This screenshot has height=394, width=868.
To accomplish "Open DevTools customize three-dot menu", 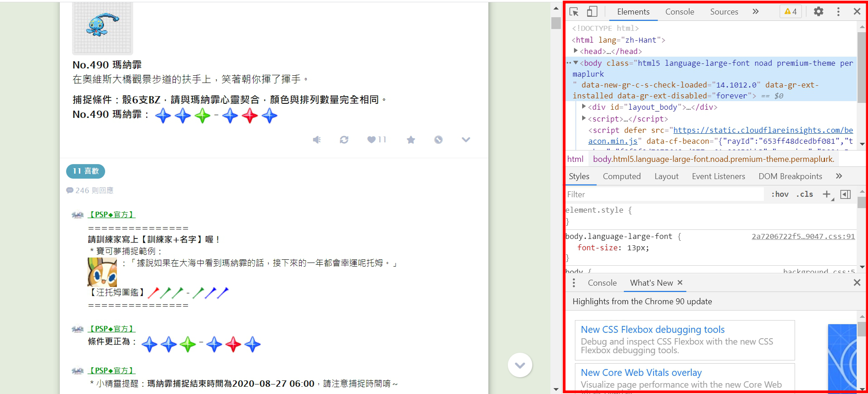I will coord(838,12).
